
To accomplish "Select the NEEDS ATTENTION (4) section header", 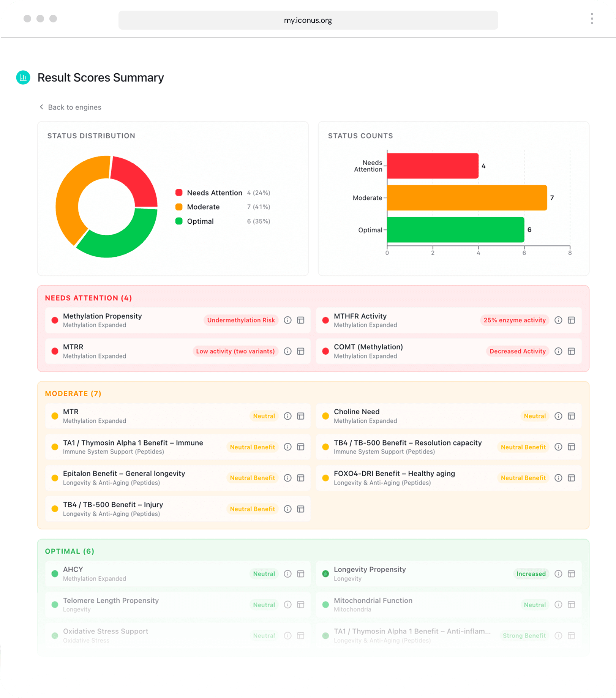I will point(88,298).
